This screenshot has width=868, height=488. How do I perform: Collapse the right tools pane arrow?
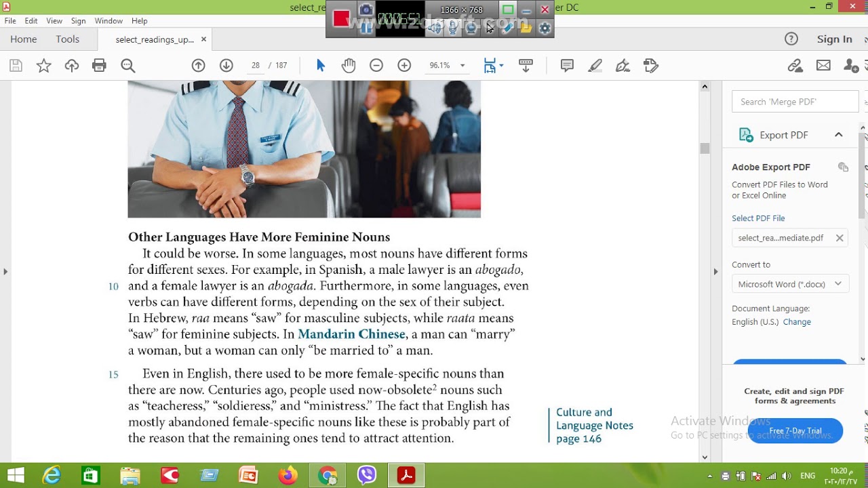point(715,272)
